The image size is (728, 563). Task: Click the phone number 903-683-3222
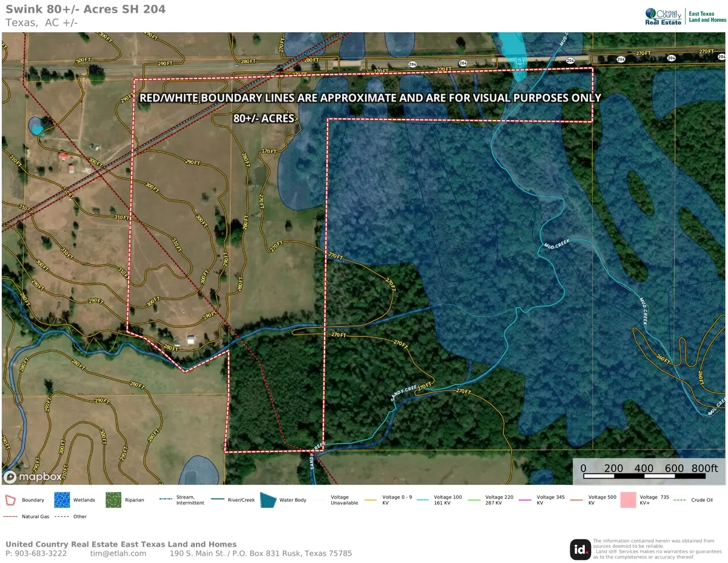(x=36, y=553)
